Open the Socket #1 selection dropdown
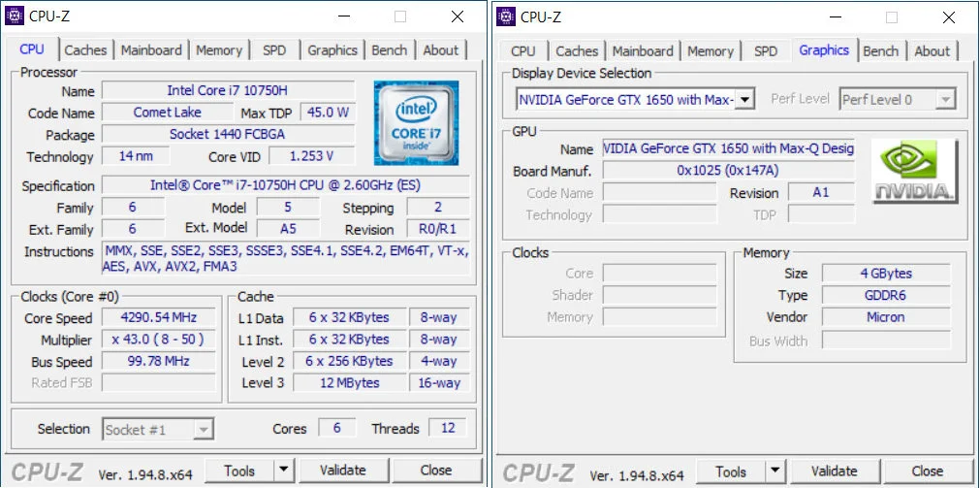Viewport: 980px width, 488px height. click(204, 429)
